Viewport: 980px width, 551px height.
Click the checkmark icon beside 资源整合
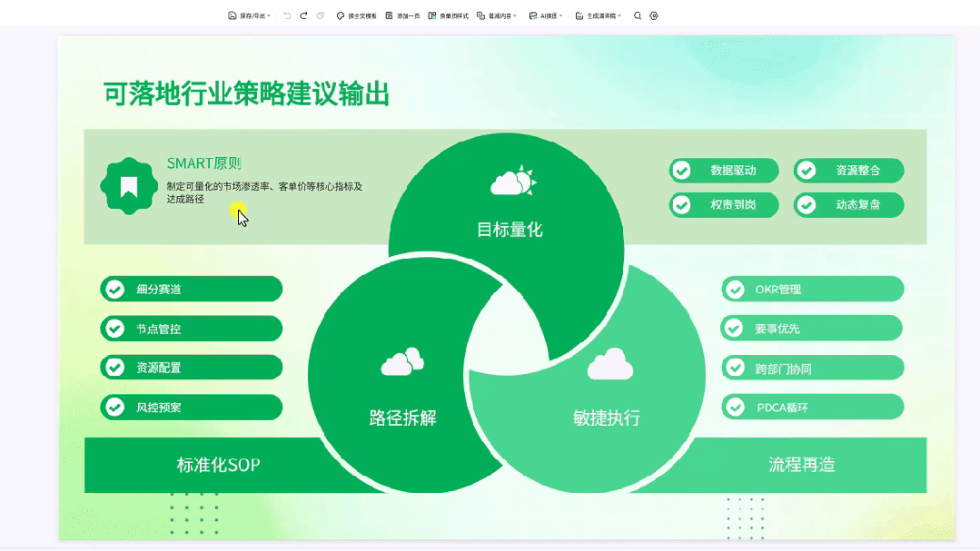[x=807, y=171]
